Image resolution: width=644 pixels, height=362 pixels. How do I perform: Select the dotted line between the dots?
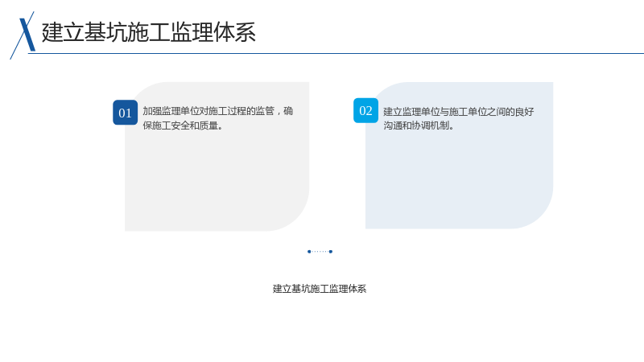[x=320, y=252]
